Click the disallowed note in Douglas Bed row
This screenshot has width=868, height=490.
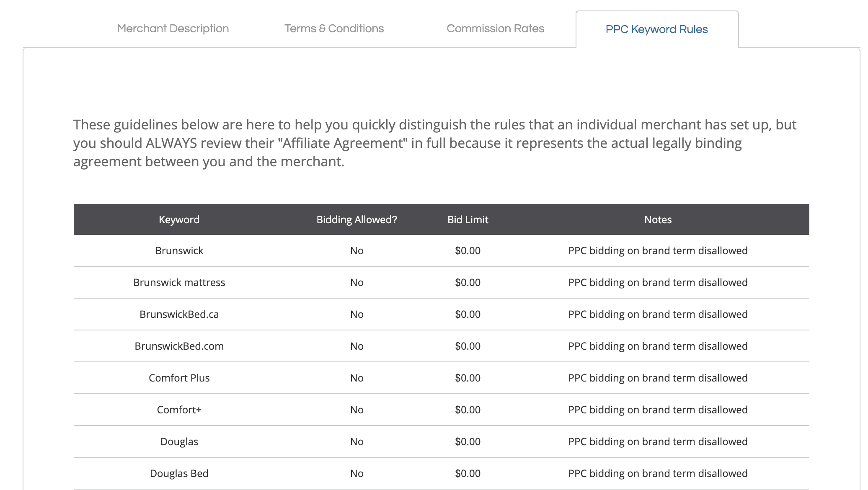[658, 473]
